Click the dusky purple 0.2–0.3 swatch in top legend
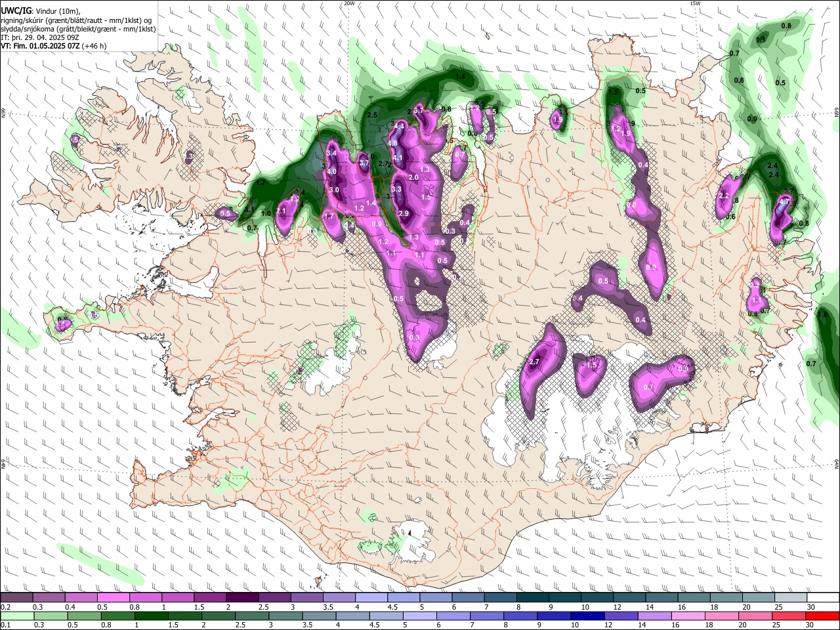 pos(16,598)
